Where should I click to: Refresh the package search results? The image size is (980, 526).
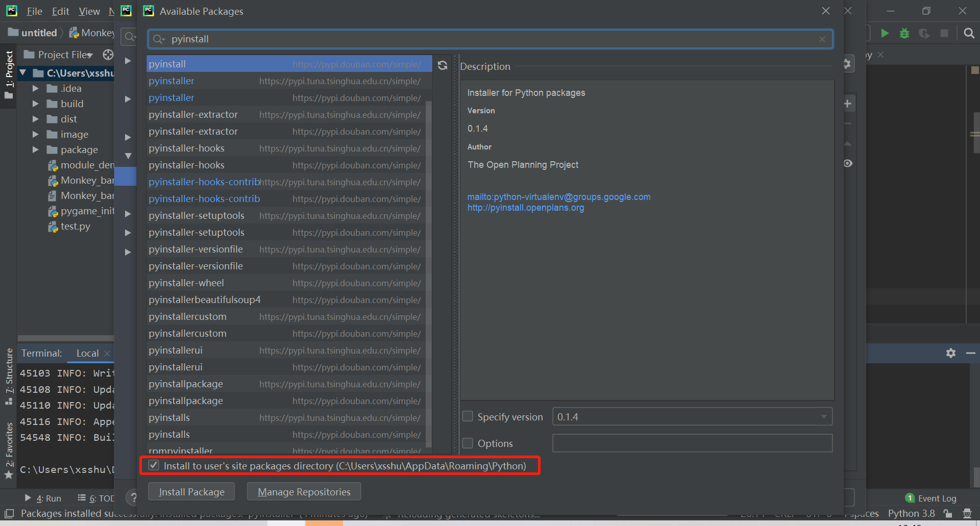pyautogui.click(x=442, y=65)
